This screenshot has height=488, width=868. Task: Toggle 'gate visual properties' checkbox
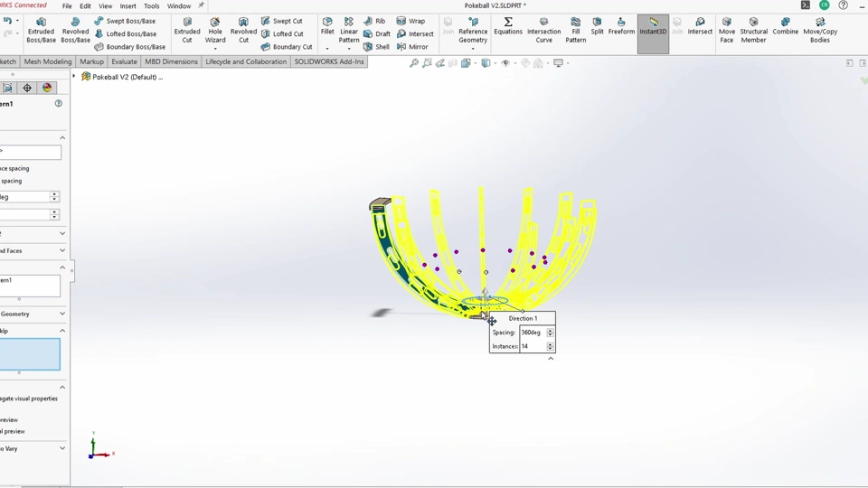click(29, 399)
